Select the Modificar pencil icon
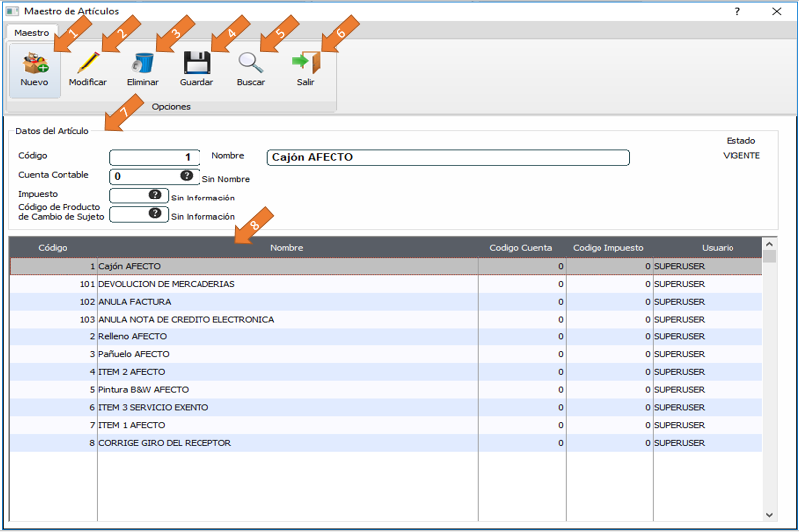 pos(88,64)
